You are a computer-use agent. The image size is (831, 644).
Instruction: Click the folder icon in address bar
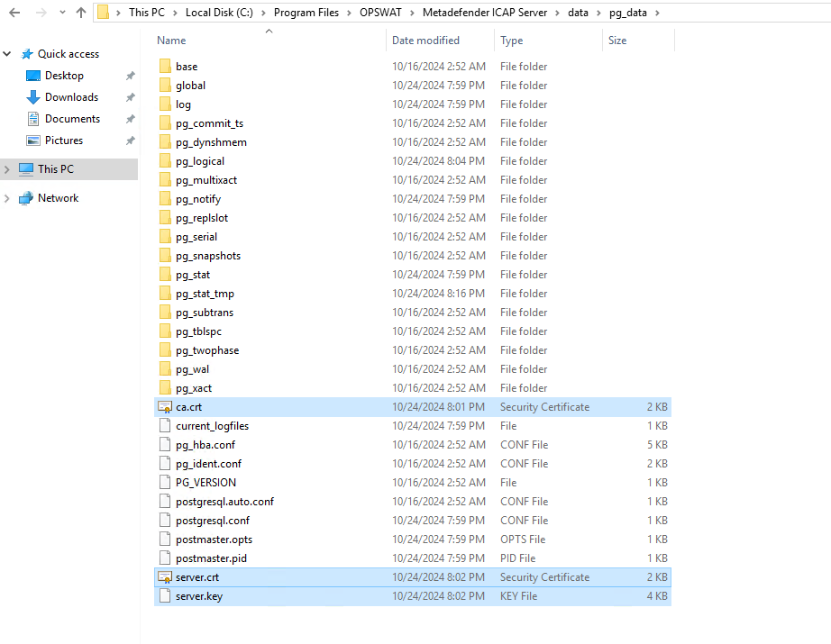[x=104, y=13]
